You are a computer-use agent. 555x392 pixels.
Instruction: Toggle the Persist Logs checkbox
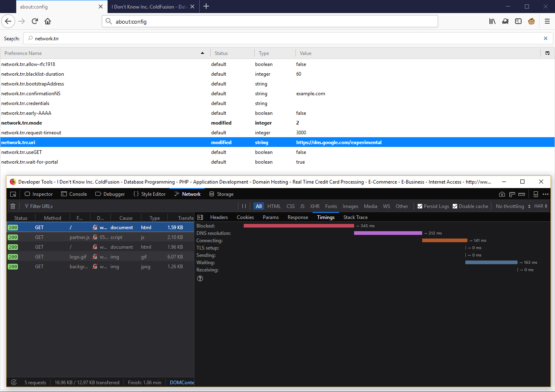point(420,206)
